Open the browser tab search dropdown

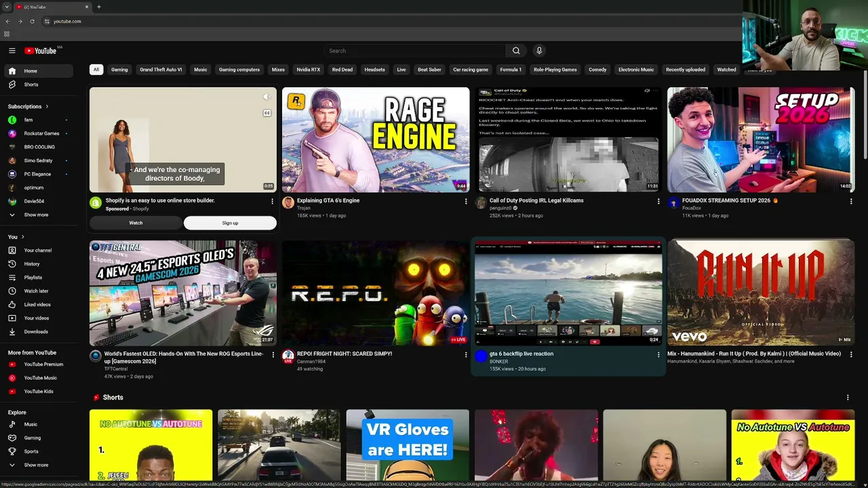click(x=7, y=7)
